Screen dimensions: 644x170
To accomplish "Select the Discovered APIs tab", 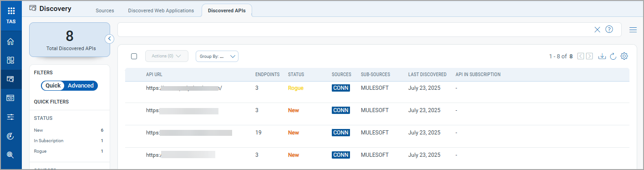I will point(227,10).
